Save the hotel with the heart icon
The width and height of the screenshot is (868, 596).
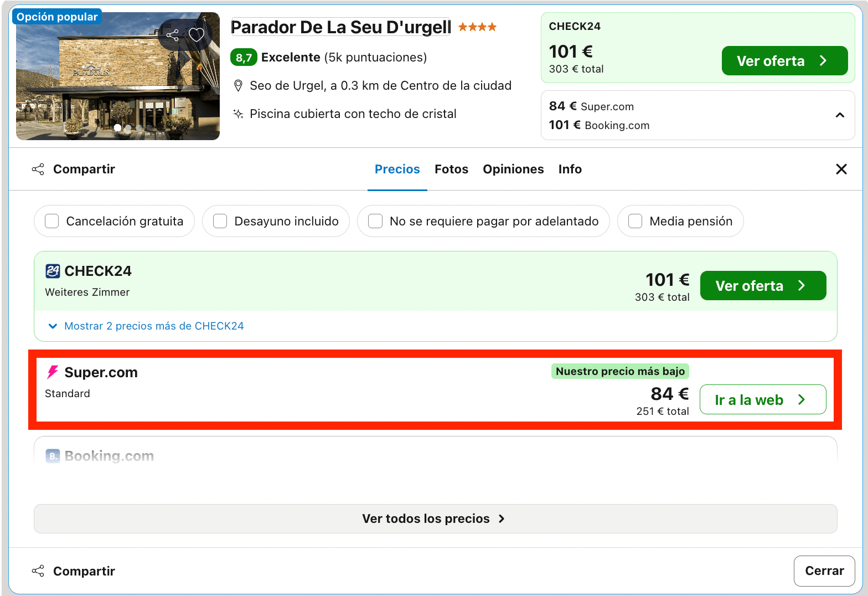197,35
